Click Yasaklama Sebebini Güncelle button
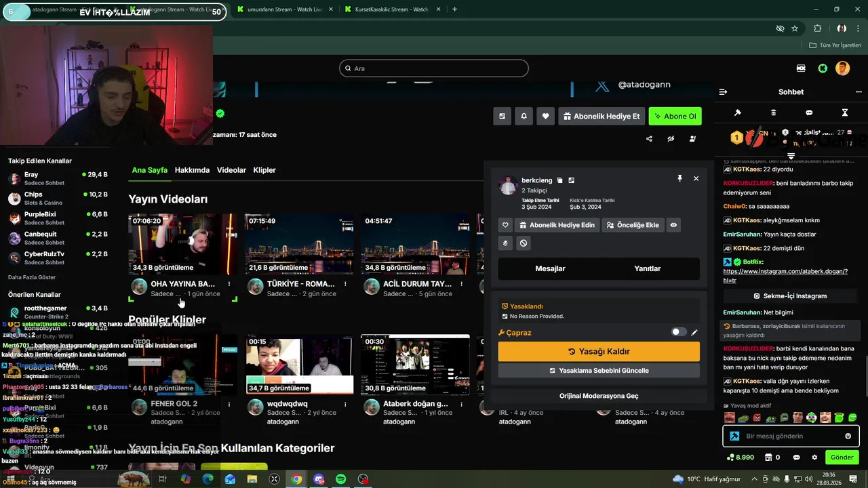 tap(599, 371)
